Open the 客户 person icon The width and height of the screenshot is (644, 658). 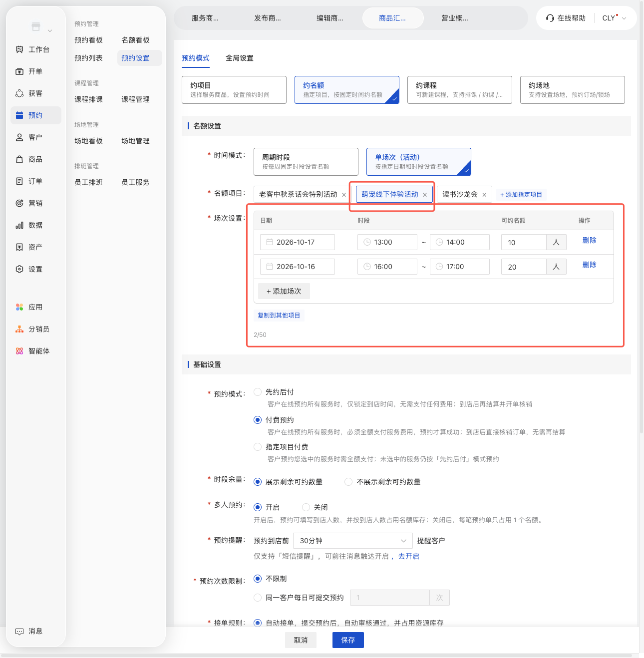click(x=19, y=137)
